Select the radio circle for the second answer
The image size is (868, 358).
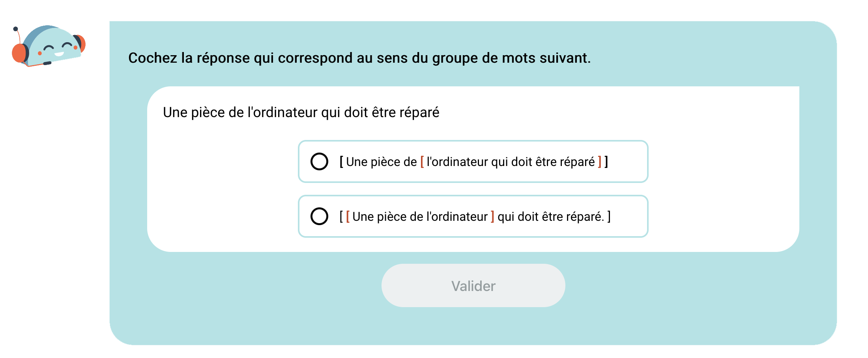coord(319,216)
